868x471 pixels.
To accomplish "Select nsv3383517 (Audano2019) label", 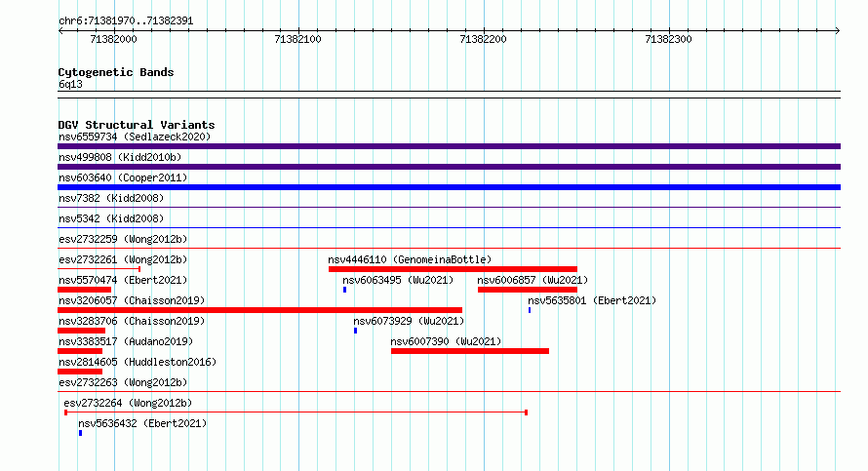I will pos(126,341).
